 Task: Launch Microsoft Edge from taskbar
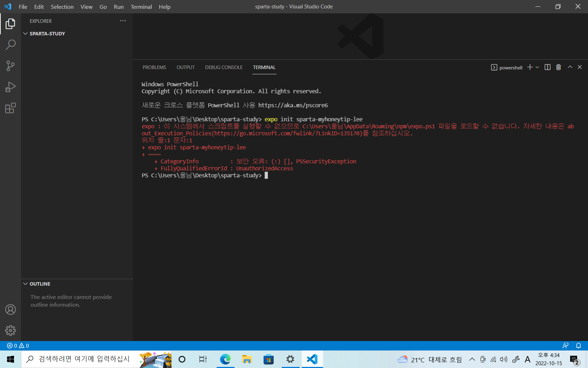click(225, 359)
